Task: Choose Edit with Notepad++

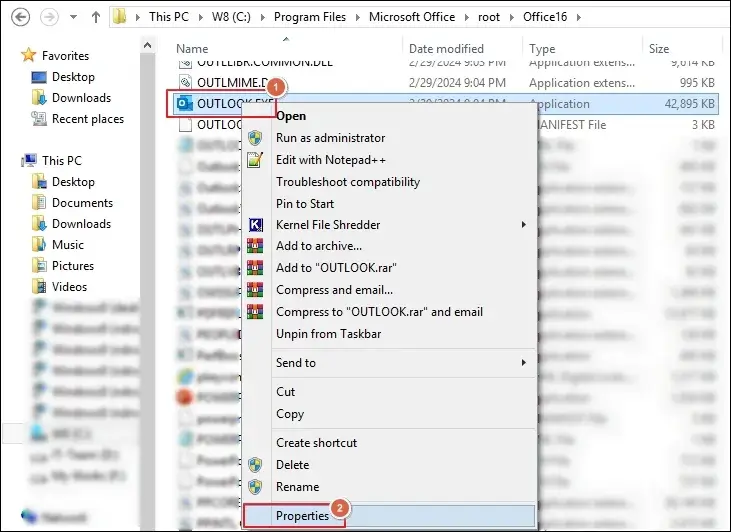Action: point(390,159)
